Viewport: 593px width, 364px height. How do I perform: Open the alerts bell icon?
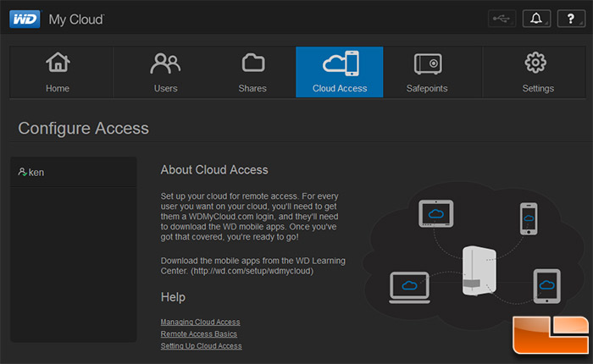(536, 19)
